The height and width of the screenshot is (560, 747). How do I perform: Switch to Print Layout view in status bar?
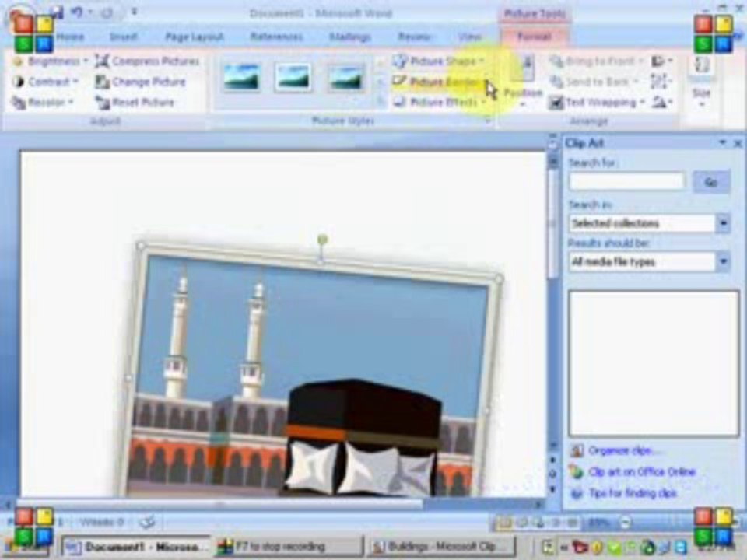(x=503, y=523)
